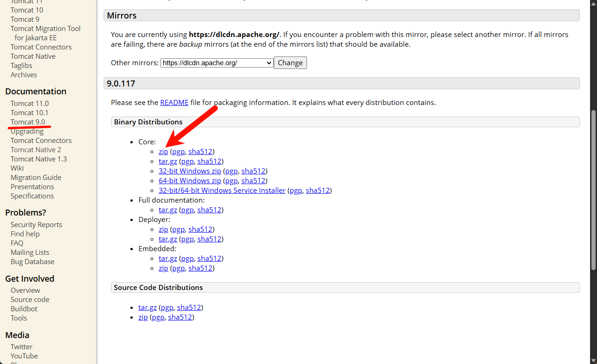Image resolution: width=597 pixels, height=364 pixels.
Task: Open pgp signature for Core zip
Action: pyautogui.click(x=178, y=152)
